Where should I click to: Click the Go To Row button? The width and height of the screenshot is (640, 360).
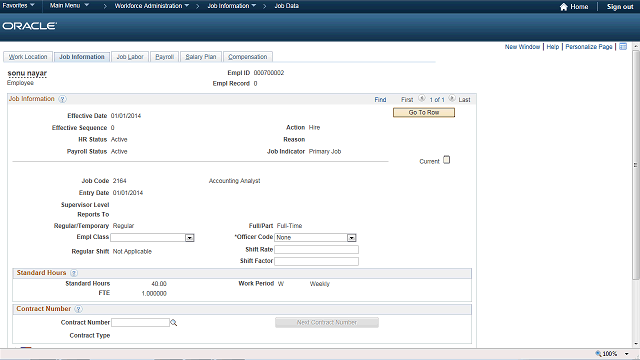click(424, 113)
